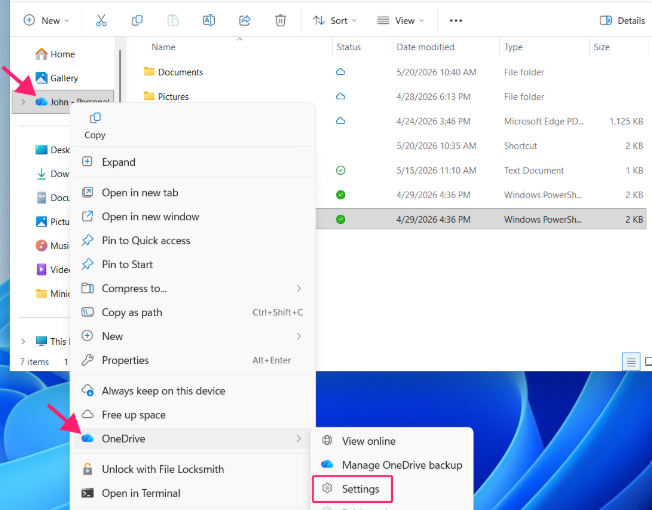This screenshot has height=510, width=652.
Task: Select the Pictures folder in file list
Action: pyautogui.click(x=166, y=96)
